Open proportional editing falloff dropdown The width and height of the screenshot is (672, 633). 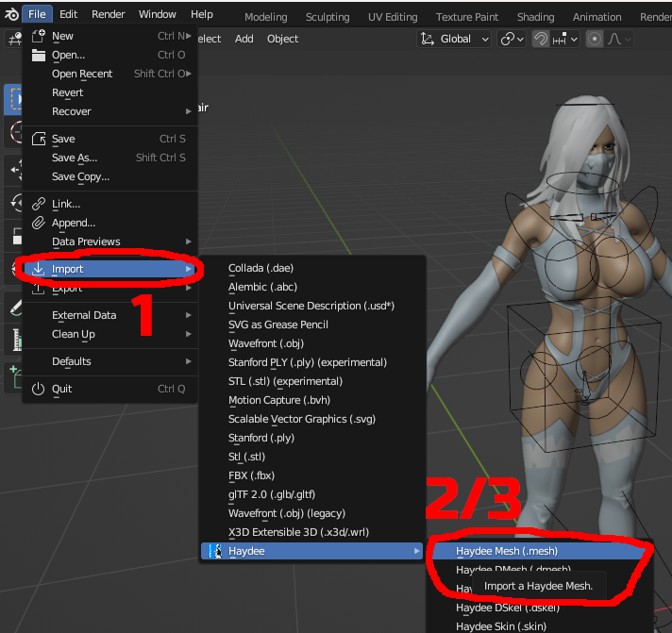tap(618, 39)
